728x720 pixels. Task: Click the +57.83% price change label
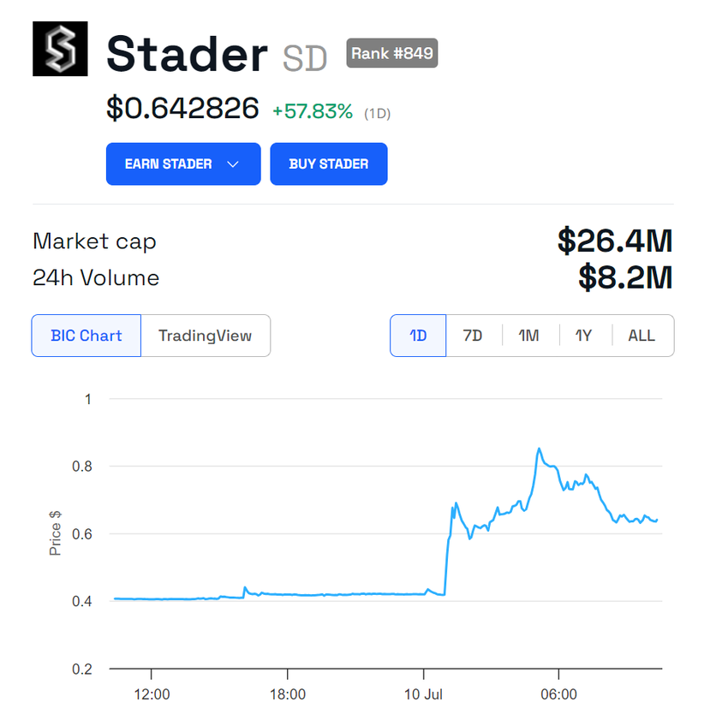(x=313, y=112)
